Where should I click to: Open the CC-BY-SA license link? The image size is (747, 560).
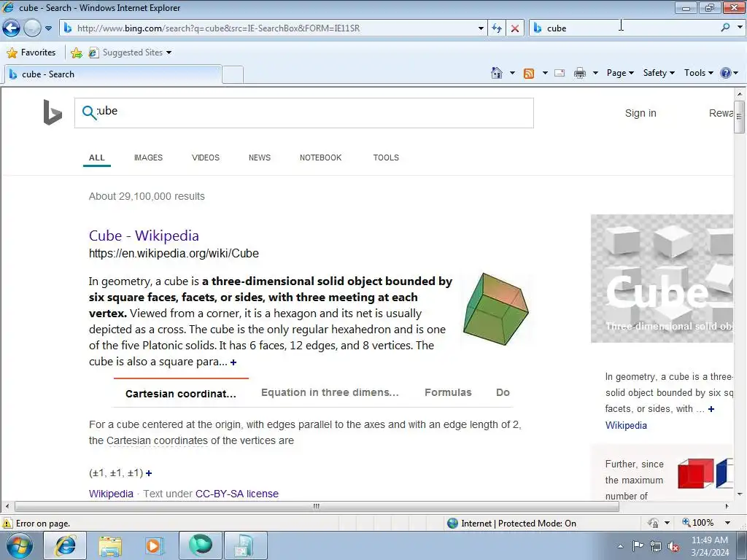(237, 494)
